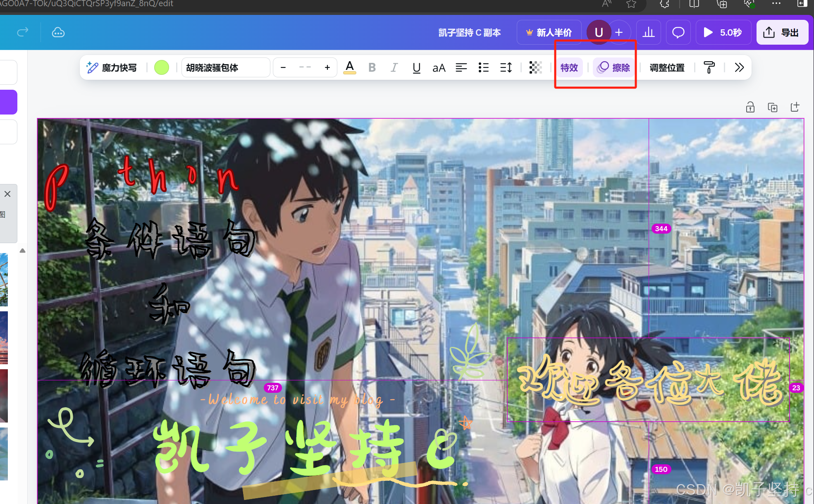Lock the page with padlock icon
This screenshot has height=504, width=814.
tap(750, 107)
